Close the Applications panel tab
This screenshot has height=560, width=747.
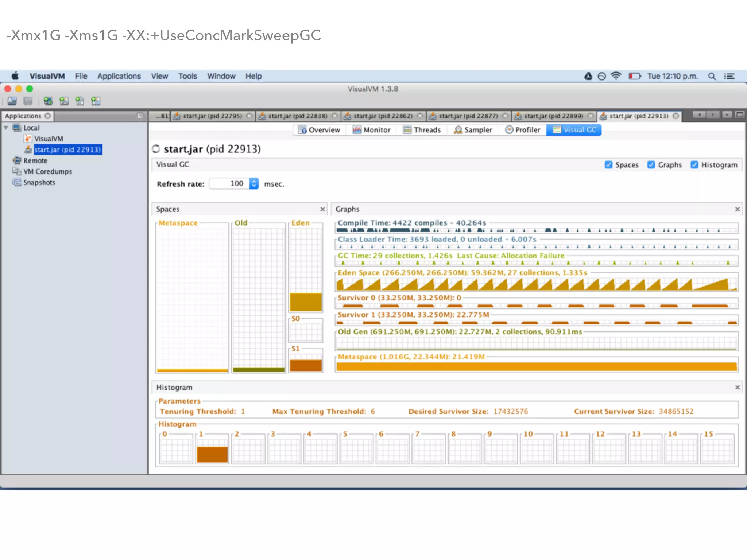coord(47,116)
